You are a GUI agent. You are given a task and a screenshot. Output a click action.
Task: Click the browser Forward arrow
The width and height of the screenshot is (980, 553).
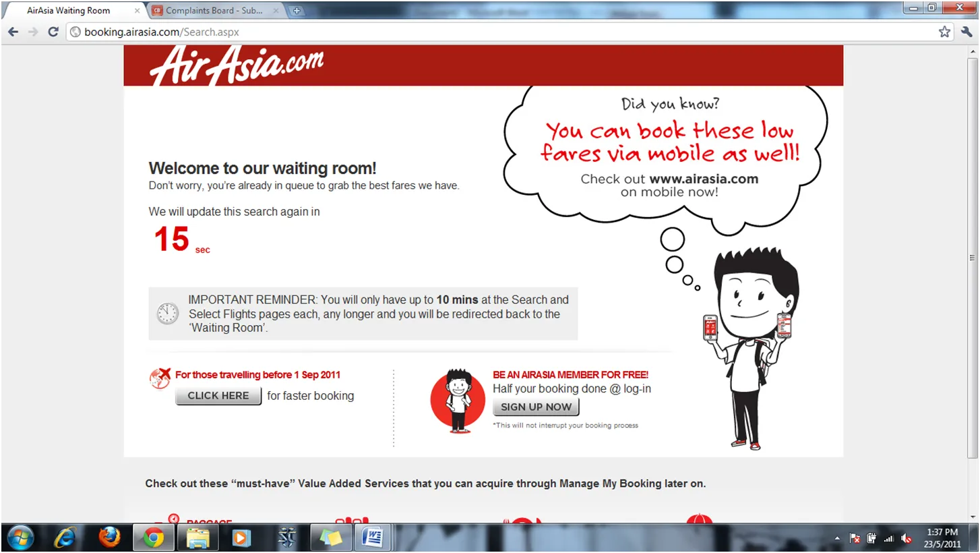33,32
